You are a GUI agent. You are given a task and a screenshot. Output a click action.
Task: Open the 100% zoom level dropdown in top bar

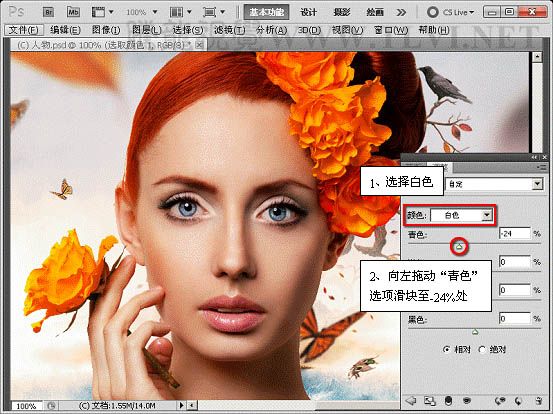pyautogui.click(x=142, y=12)
